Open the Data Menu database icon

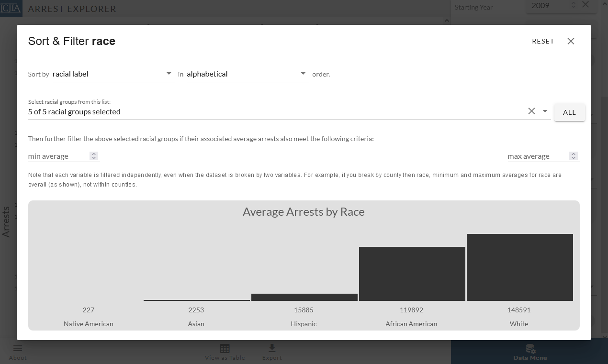point(530,348)
